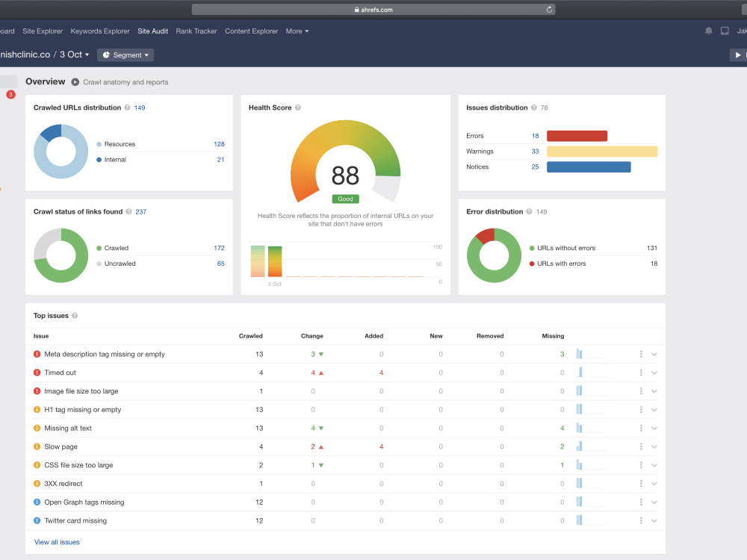Click notice icon for Open Graph tags missing
Screen dimensions: 747x560
37,502
